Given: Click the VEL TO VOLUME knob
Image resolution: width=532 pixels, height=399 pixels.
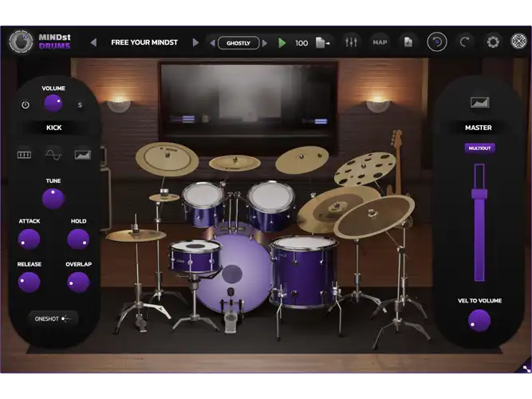Looking at the screenshot, I should 479,320.
